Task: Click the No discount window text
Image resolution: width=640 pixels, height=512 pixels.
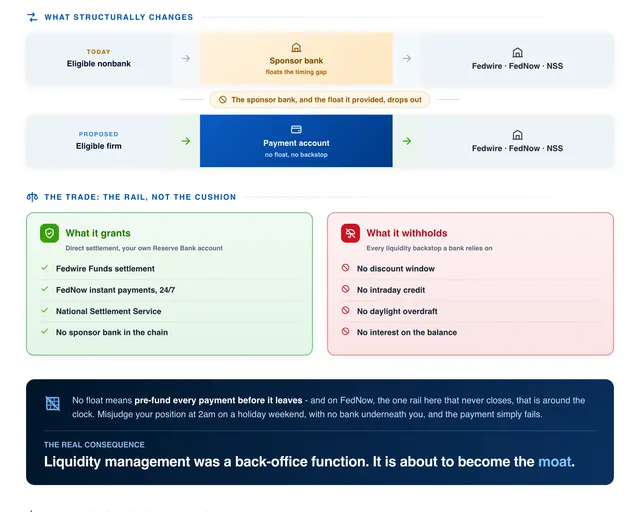Action: coord(396,269)
